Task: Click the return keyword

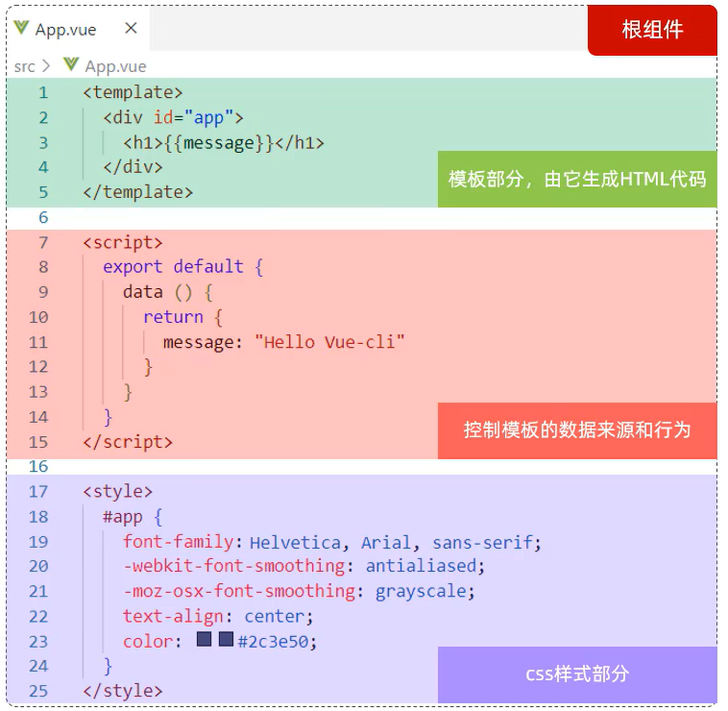Action: tap(173, 317)
